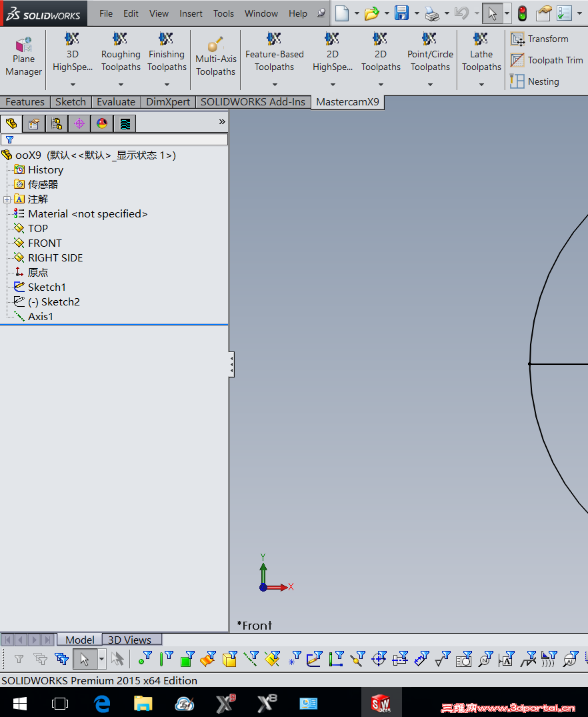
Task: Click the Transform toolpath button
Action: 540,39
